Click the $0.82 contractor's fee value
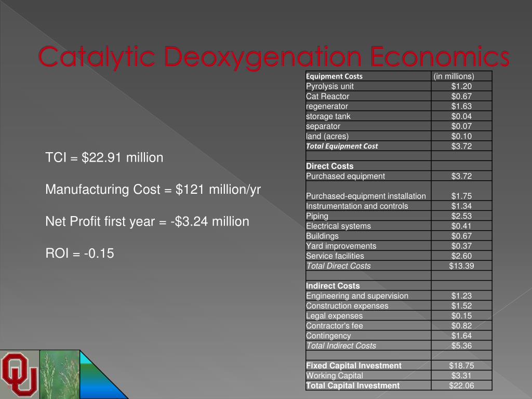532x399 pixels. [461, 326]
